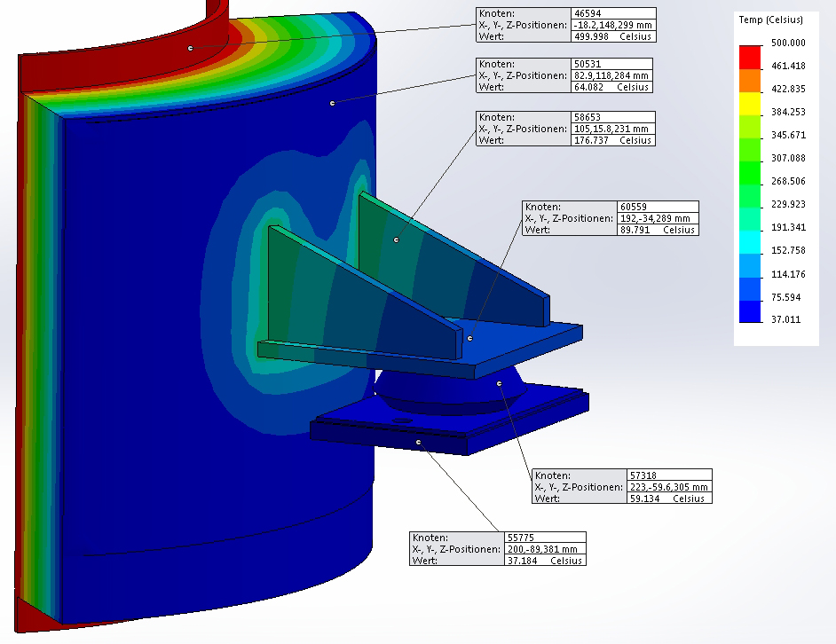Select probe point on the red top rim

click(190, 48)
